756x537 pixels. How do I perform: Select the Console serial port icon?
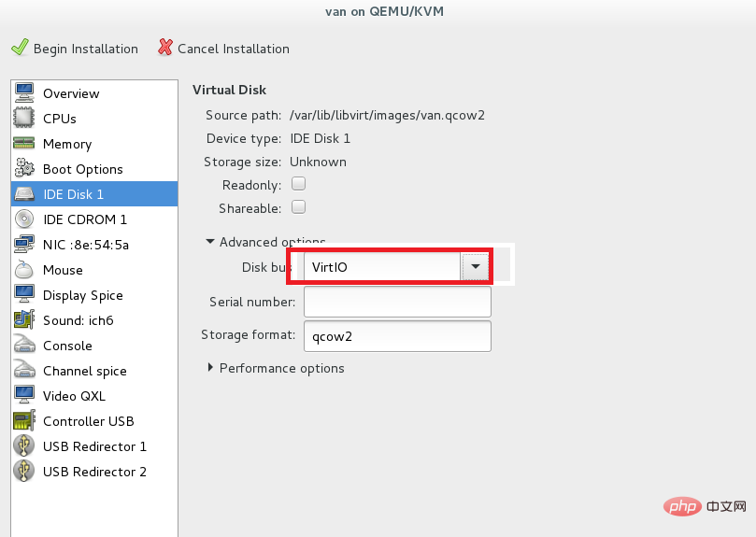click(23, 345)
